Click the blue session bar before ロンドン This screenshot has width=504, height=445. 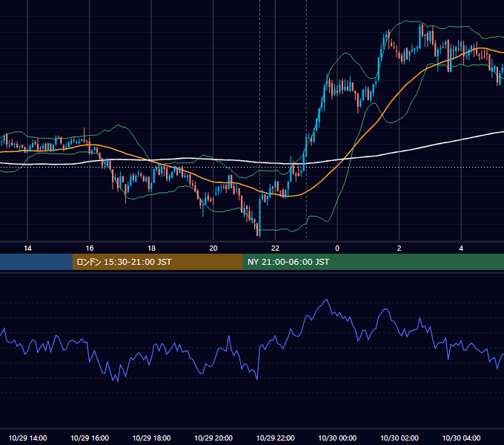coord(36,262)
